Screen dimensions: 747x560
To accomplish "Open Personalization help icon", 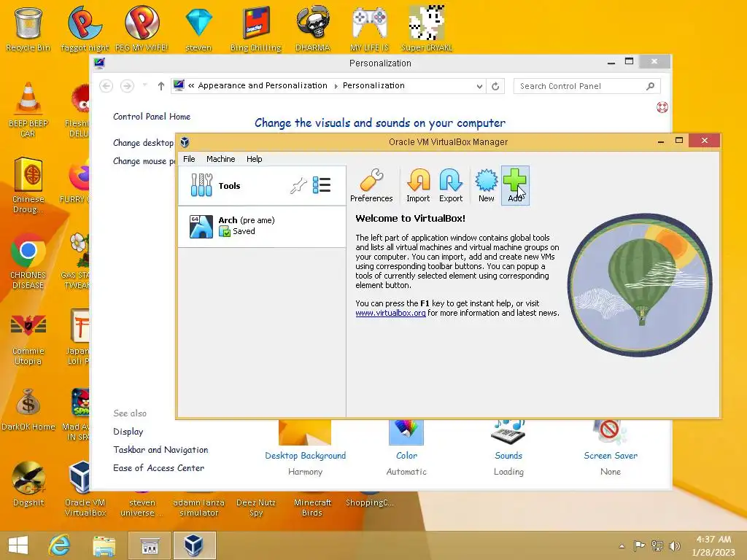I will (662, 107).
